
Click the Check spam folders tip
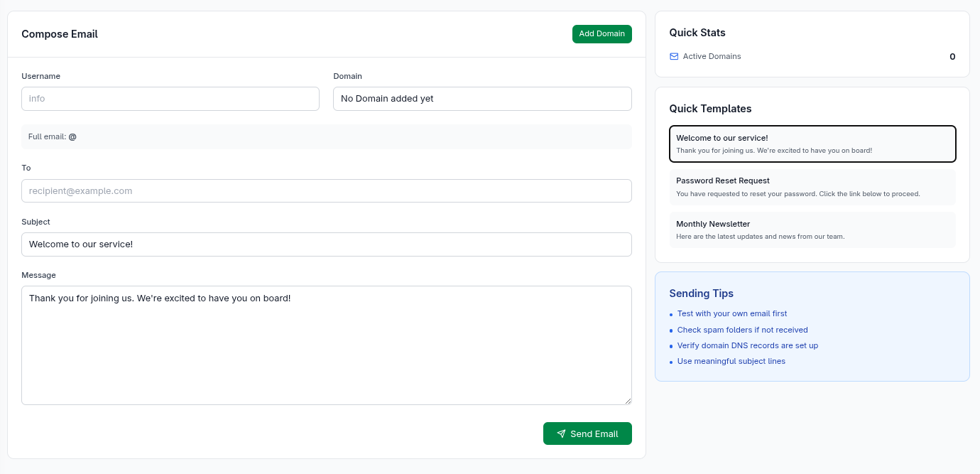[742, 330]
